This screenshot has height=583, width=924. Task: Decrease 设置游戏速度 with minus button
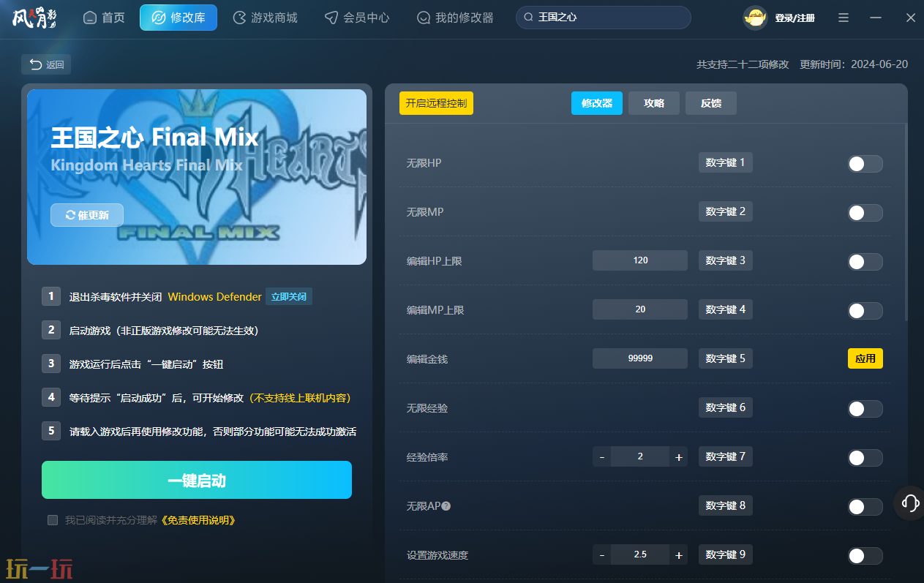pos(602,554)
